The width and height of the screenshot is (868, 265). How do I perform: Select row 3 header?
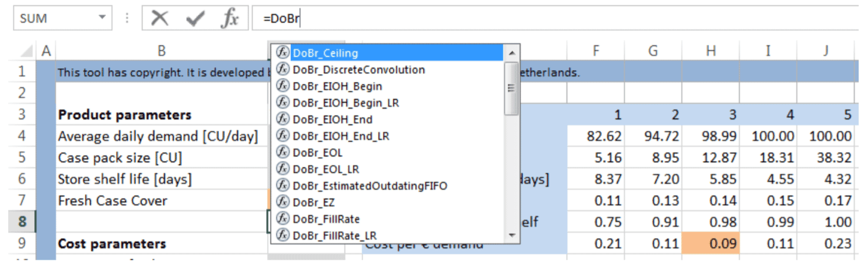tap(23, 115)
